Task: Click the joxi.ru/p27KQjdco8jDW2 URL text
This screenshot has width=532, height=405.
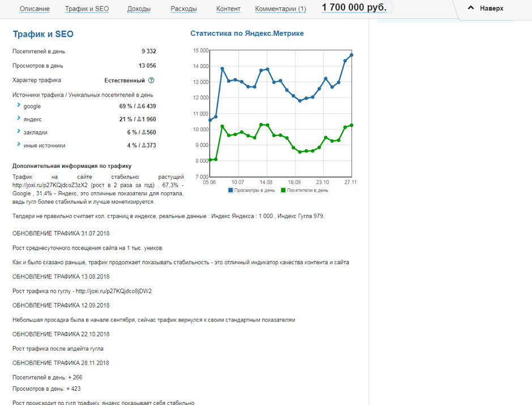Action: coord(114,291)
